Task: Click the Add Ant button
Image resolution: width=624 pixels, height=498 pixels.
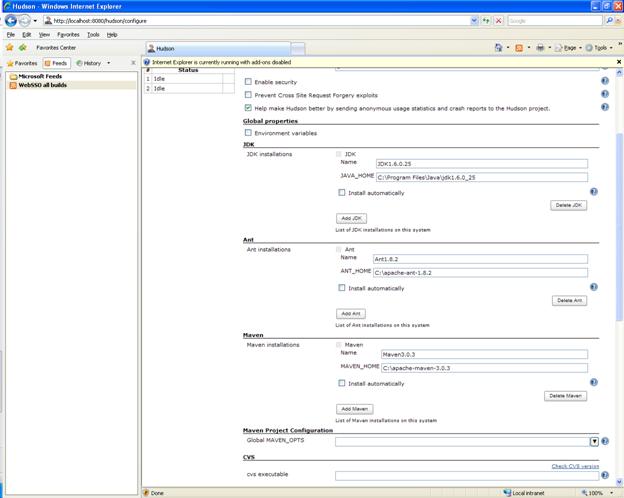Action: [351, 314]
